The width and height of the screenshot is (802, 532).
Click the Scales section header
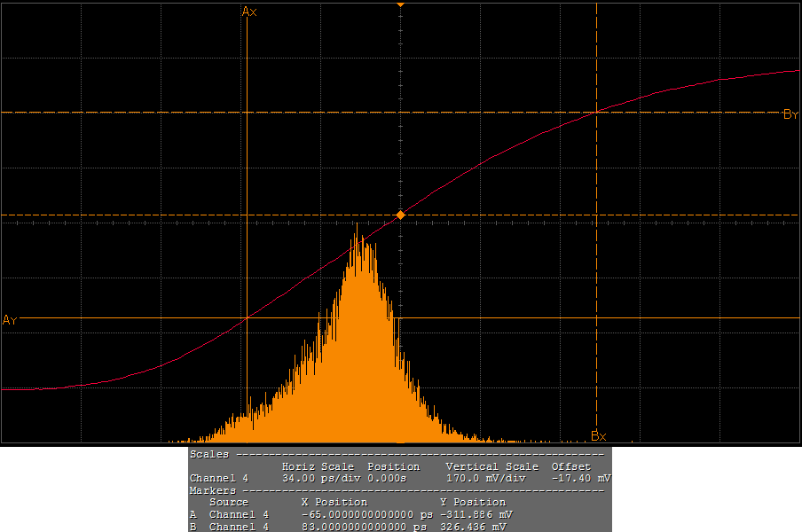[x=209, y=454]
